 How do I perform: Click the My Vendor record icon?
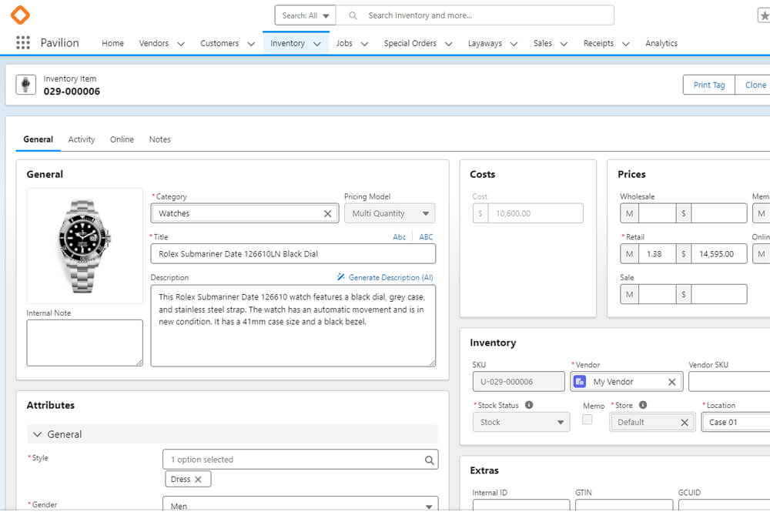(580, 382)
